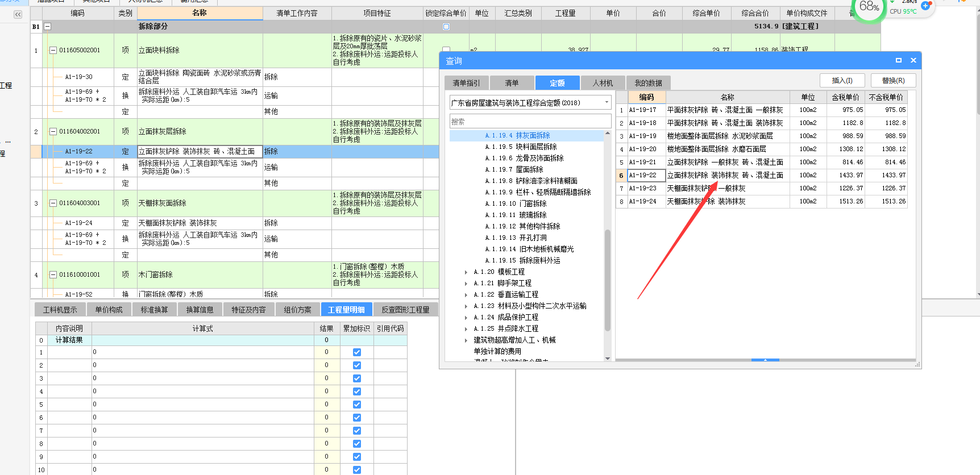
Task: Open the 换算信息 tab
Action: (200, 310)
